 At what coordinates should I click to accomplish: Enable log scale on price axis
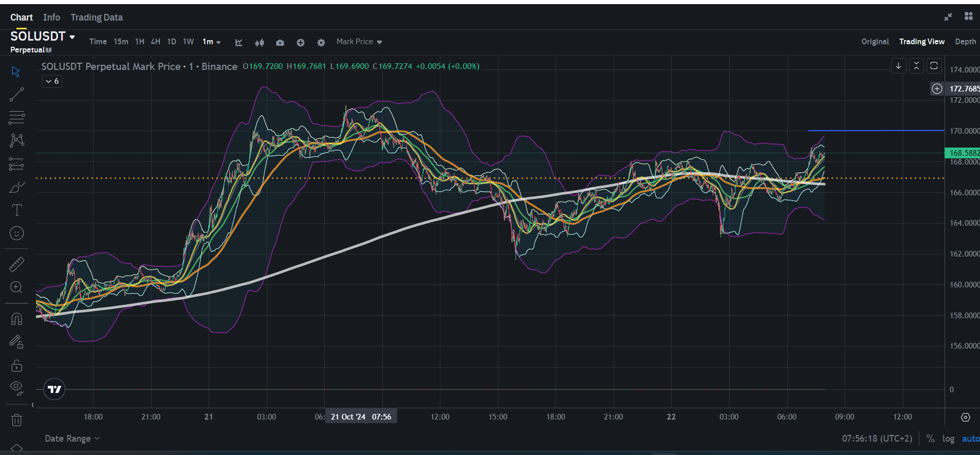click(x=948, y=439)
